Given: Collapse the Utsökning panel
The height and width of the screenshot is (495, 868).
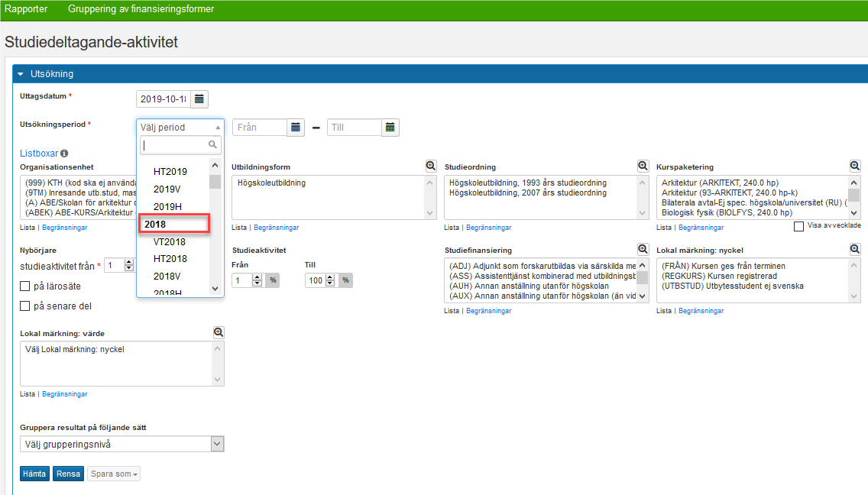Looking at the screenshot, I should 21,74.
